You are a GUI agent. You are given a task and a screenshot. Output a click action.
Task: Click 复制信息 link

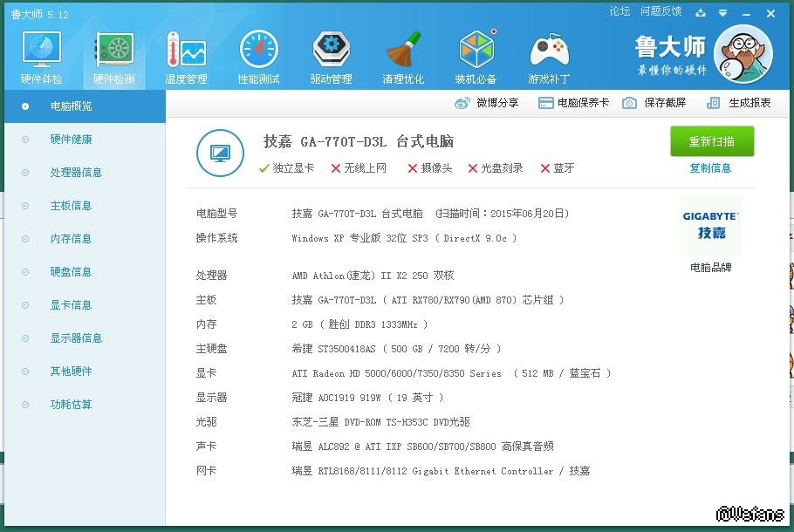[710, 168]
